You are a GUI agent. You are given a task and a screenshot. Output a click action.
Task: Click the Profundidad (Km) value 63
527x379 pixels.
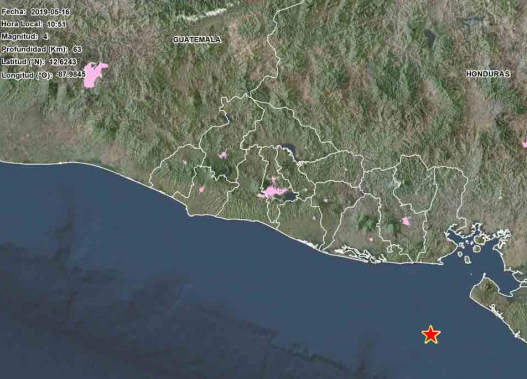pos(77,49)
